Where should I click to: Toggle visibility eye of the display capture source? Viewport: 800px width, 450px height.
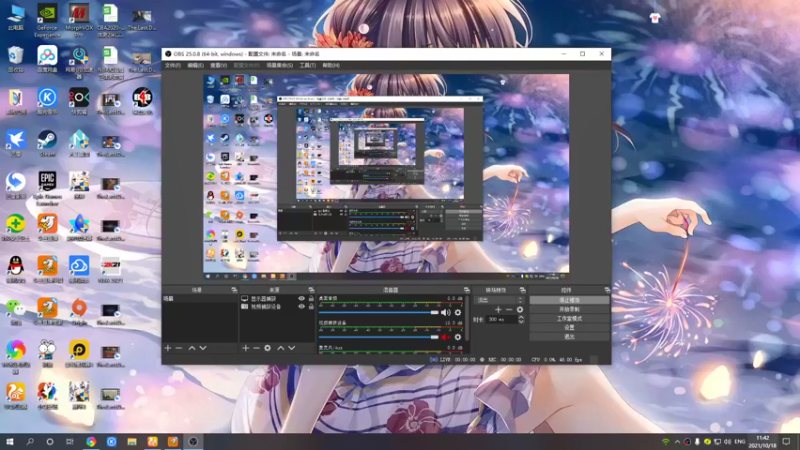point(302,298)
